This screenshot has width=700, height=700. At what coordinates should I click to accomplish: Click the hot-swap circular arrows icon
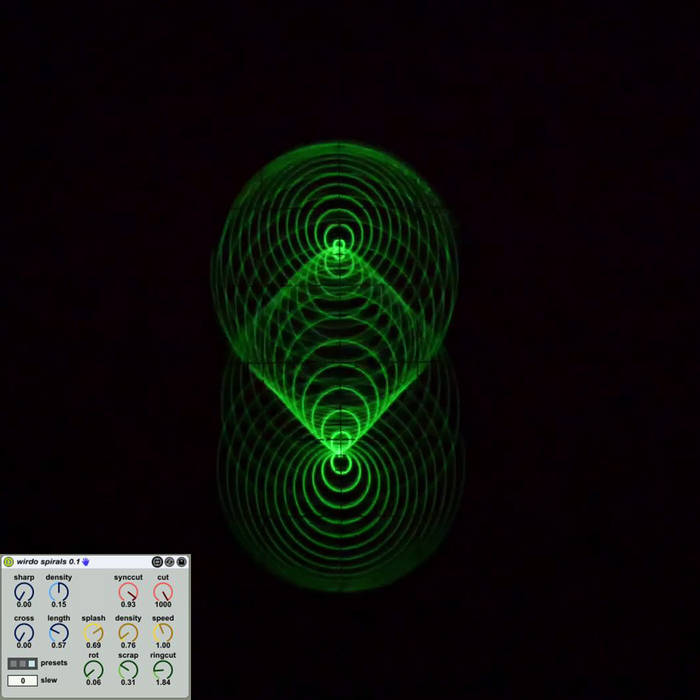(170, 562)
